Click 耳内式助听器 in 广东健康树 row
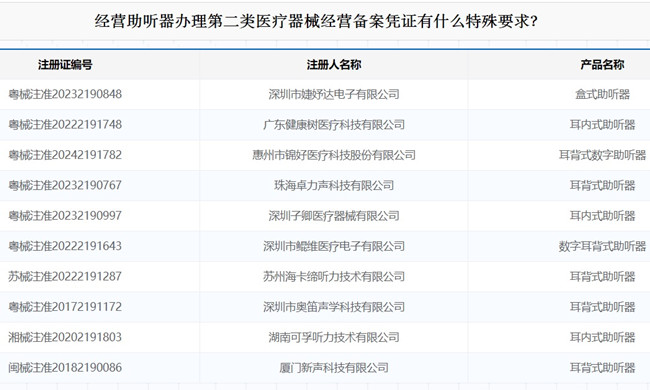Screen dimensions: 650x390 602,125
